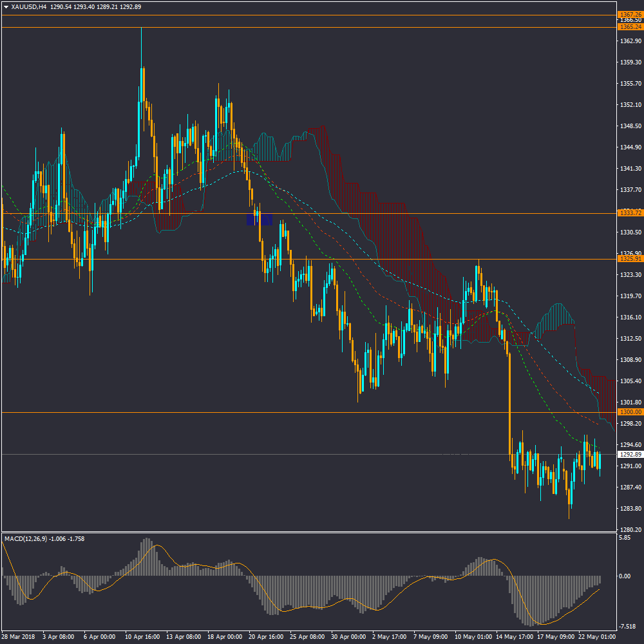The height and width of the screenshot is (644, 644).
Task: Click the current price 1292.89 label
Action: pyautogui.click(x=630, y=454)
